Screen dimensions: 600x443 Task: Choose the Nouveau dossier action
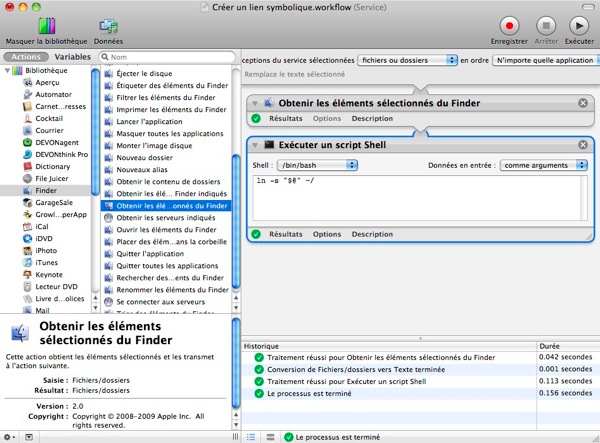coord(144,158)
